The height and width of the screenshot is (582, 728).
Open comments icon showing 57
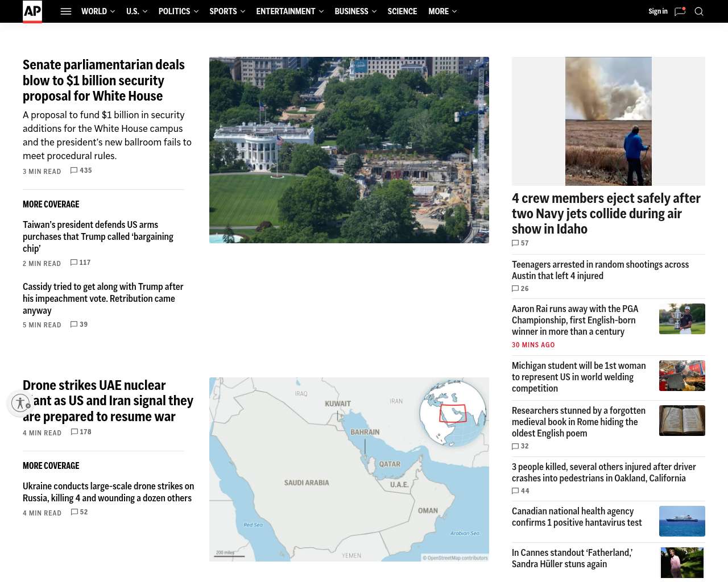click(515, 243)
